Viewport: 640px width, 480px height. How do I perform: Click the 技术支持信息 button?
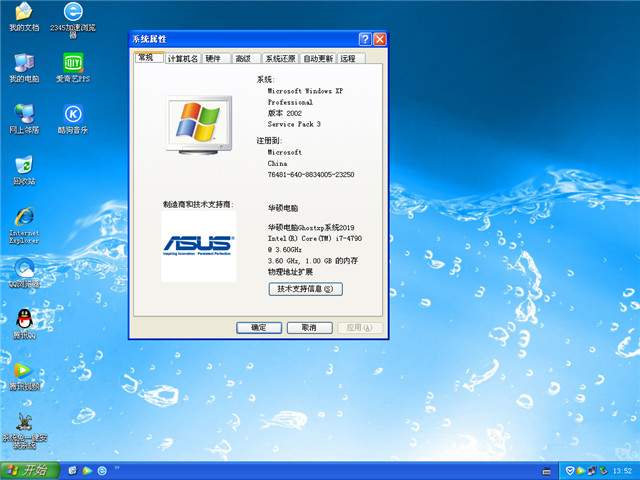[x=305, y=289]
